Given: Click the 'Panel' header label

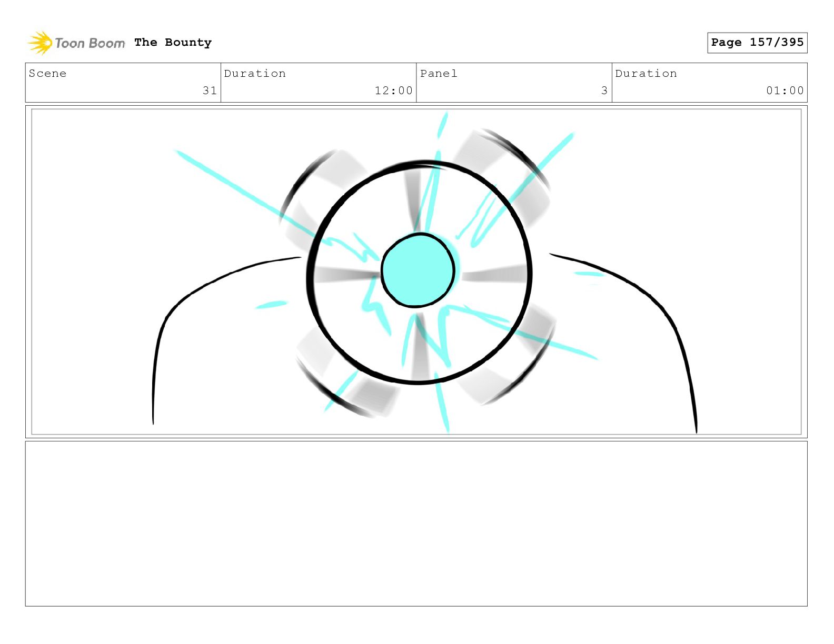Looking at the screenshot, I should point(439,74).
